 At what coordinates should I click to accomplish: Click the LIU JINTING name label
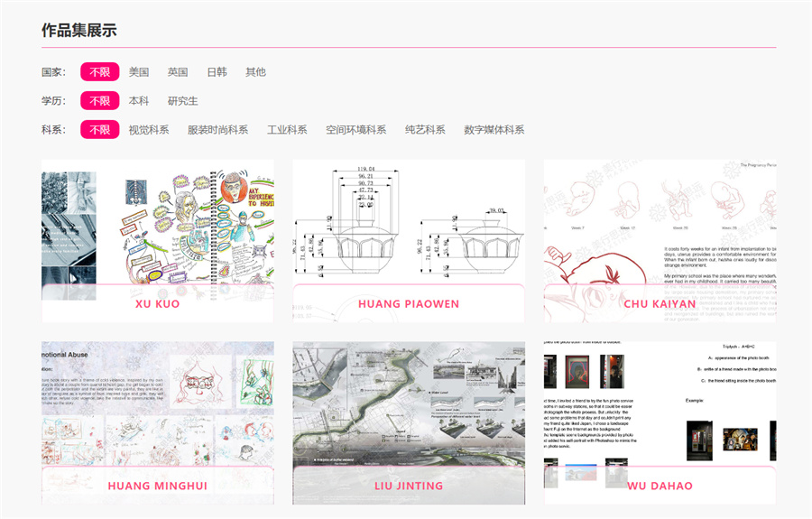tap(409, 486)
